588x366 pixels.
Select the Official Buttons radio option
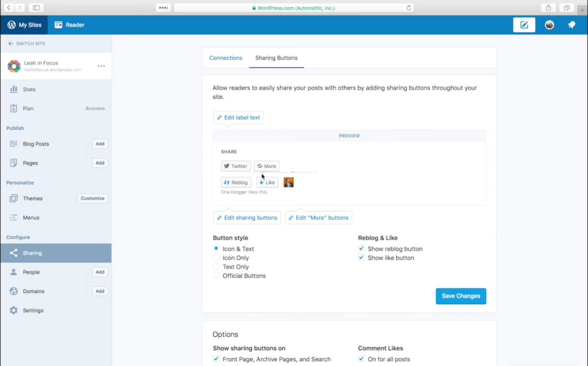pyautogui.click(x=216, y=276)
